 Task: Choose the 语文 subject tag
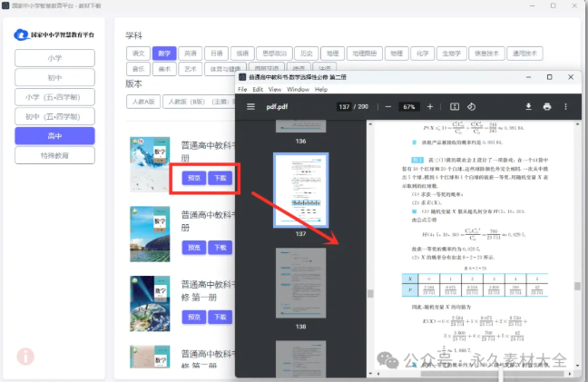point(138,54)
